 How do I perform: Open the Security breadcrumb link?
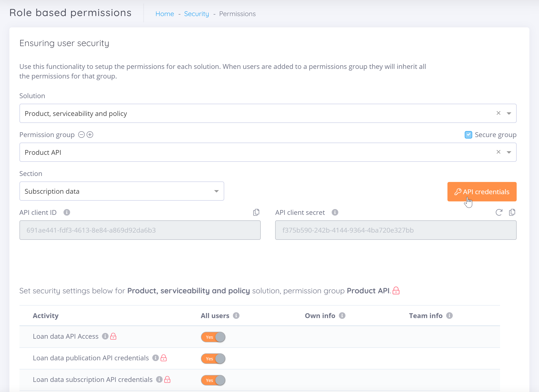[196, 14]
